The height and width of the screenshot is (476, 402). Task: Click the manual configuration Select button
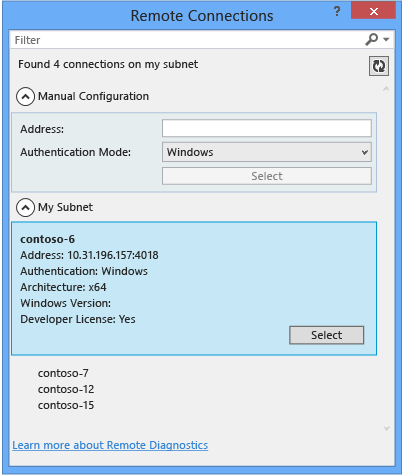[x=267, y=176]
